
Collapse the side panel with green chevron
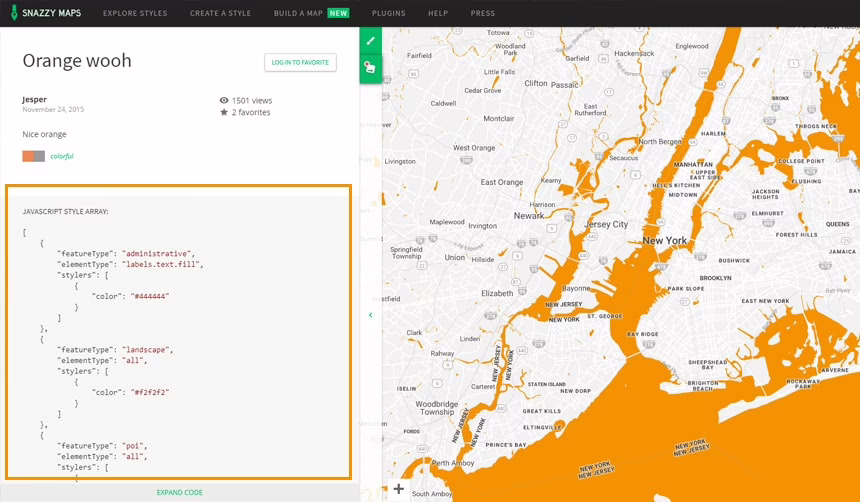point(370,315)
